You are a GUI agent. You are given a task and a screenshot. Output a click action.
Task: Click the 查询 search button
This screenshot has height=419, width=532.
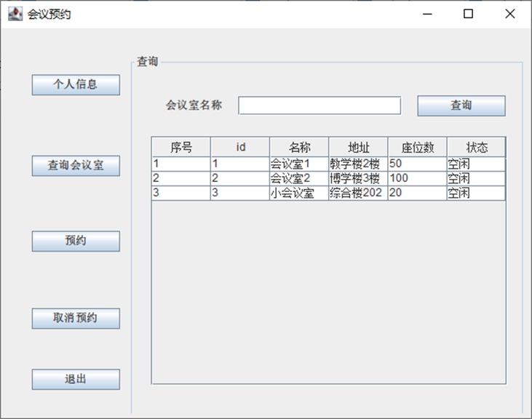click(461, 105)
